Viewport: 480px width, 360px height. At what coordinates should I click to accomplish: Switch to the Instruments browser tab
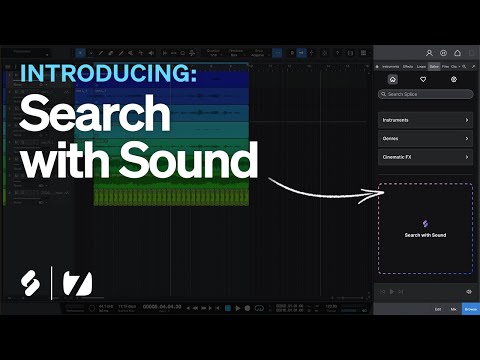click(390, 67)
